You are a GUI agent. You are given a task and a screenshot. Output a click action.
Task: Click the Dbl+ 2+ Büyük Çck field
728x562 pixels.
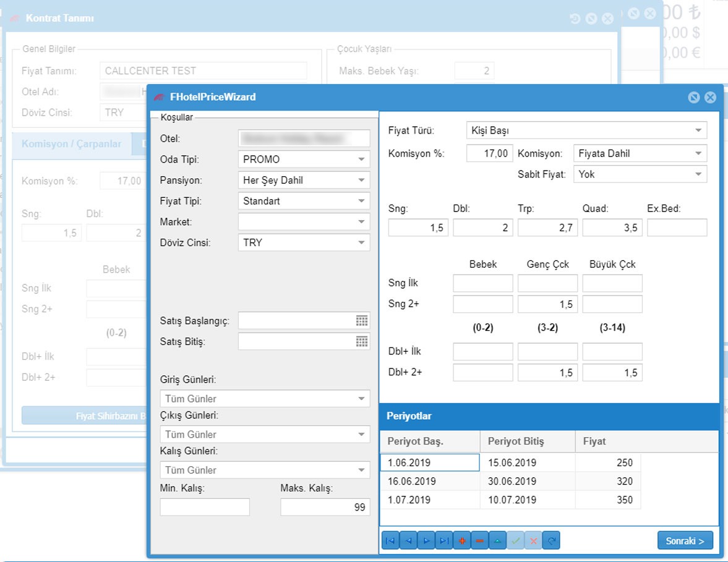coord(612,372)
